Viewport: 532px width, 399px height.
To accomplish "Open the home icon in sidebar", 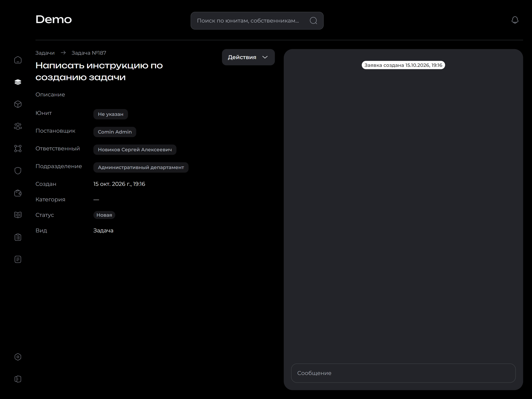I will pyautogui.click(x=18, y=60).
